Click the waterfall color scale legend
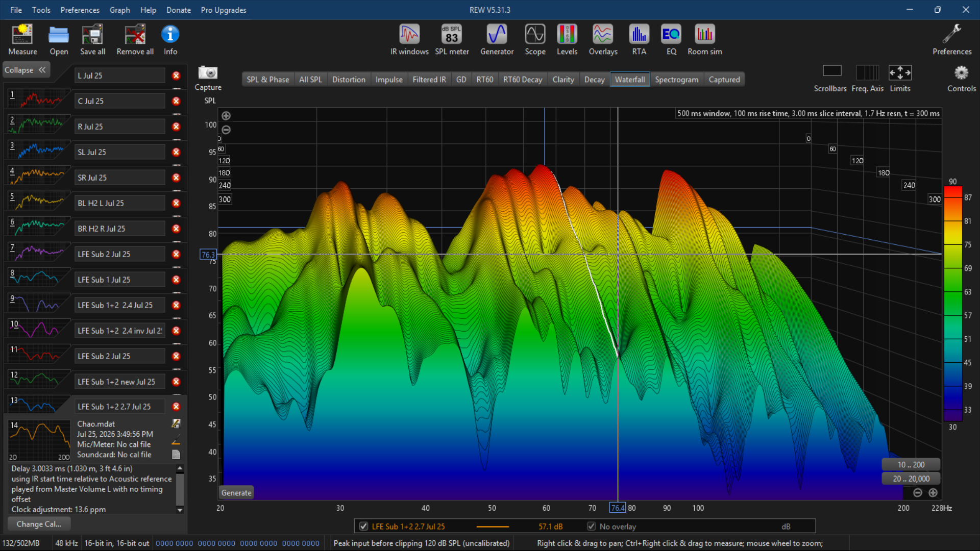This screenshot has height=551, width=980. tap(953, 304)
